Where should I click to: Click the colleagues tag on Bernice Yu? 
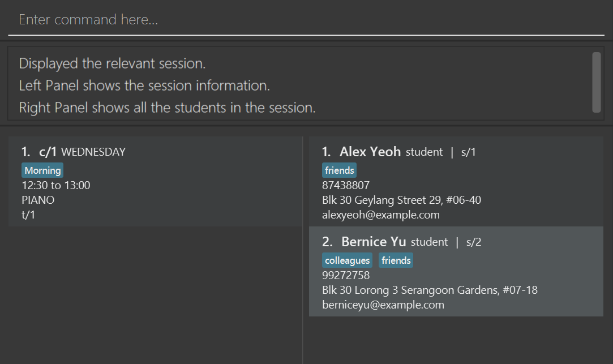click(x=348, y=260)
